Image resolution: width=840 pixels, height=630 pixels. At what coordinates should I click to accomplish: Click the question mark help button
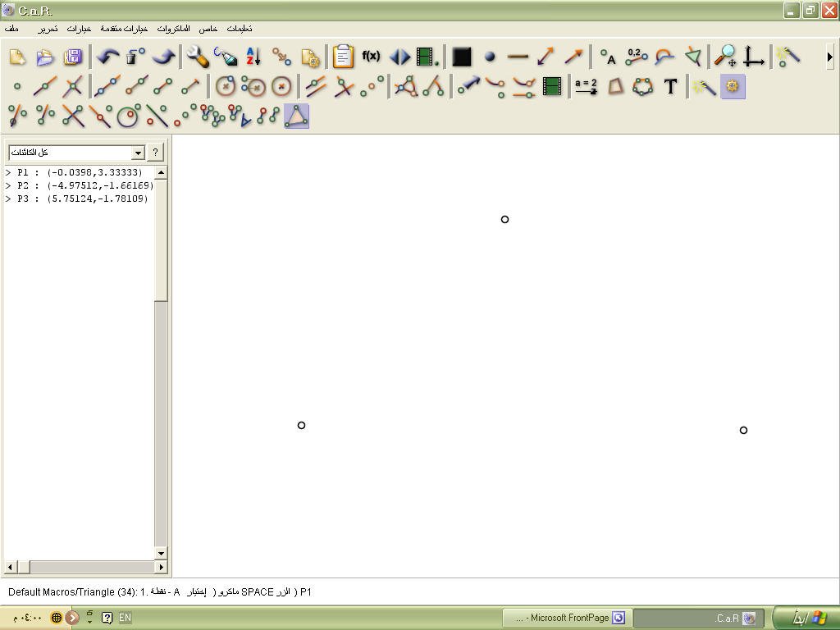(x=155, y=153)
